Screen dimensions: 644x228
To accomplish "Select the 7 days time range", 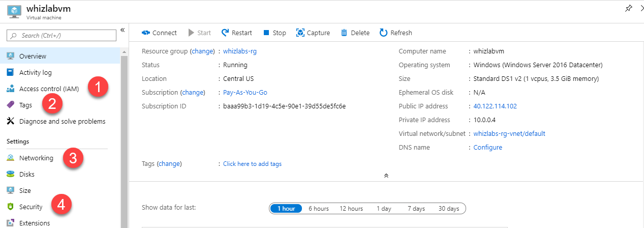I will [416, 209].
